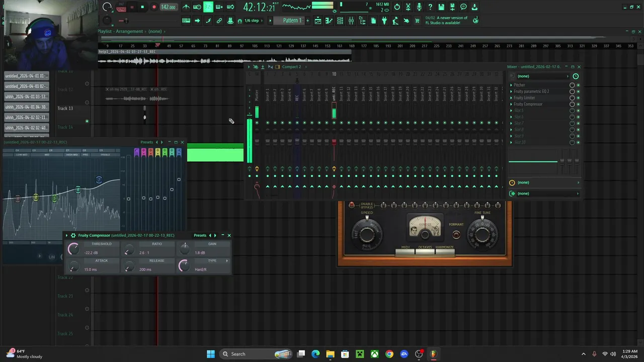Open the browser view icon
The width and height of the screenshot is (644, 362).
click(x=362, y=21)
